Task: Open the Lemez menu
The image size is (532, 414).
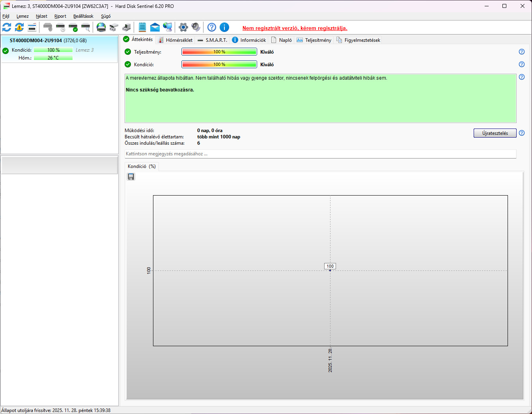Action: coord(22,16)
